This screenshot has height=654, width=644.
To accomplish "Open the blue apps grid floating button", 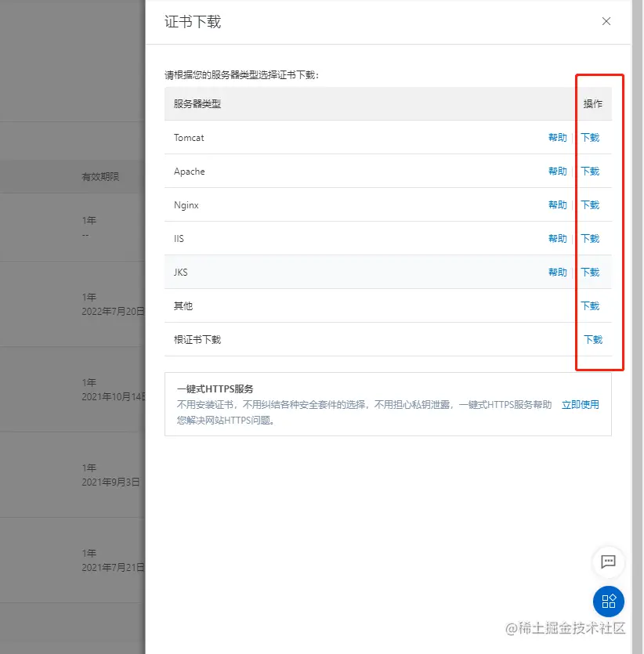I will pyautogui.click(x=609, y=602).
